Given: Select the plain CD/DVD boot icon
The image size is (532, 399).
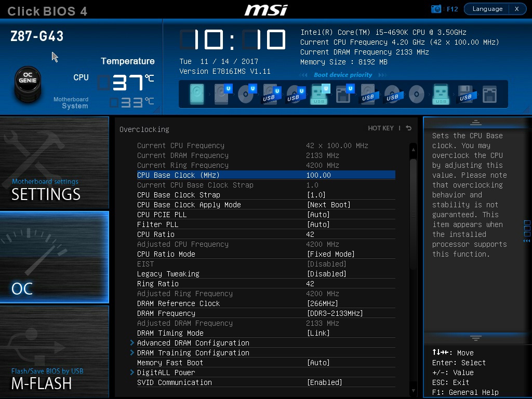Looking at the screenshot, I should pos(416,94).
